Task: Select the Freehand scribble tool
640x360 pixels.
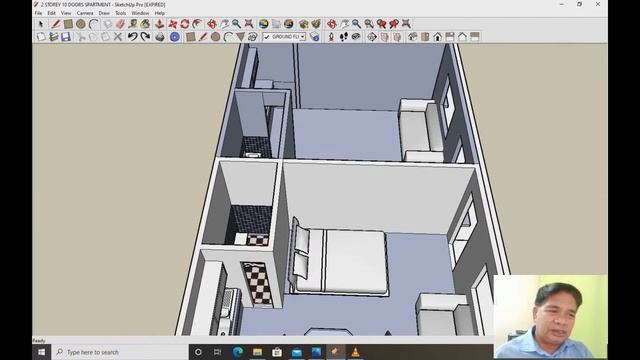Action: tap(253, 37)
